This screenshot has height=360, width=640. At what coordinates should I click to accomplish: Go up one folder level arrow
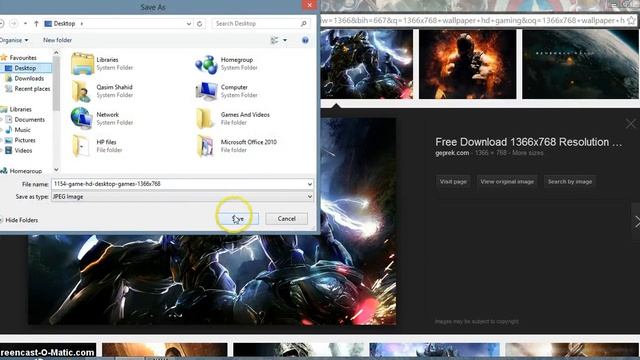pos(36,24)
